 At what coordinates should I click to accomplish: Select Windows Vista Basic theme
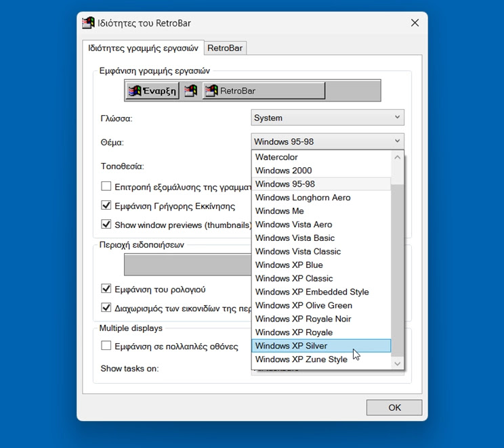tap(321, 238)
